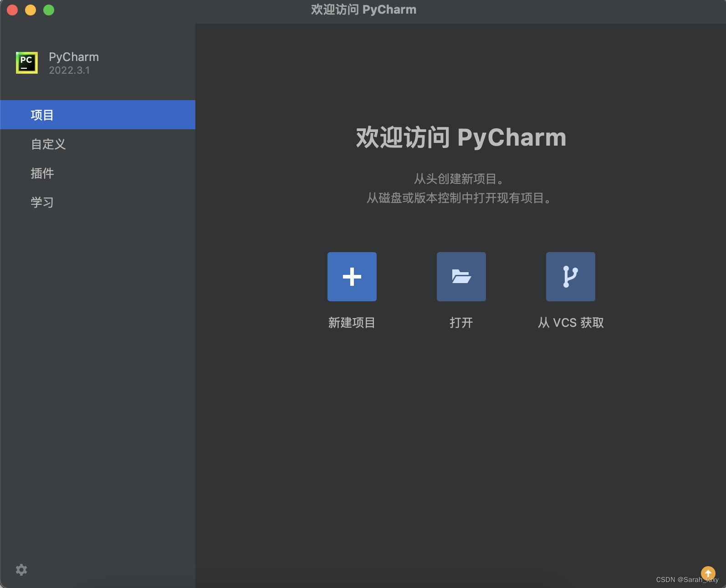
Task: Click the 打开 label
Action: (x=461, y=323)
